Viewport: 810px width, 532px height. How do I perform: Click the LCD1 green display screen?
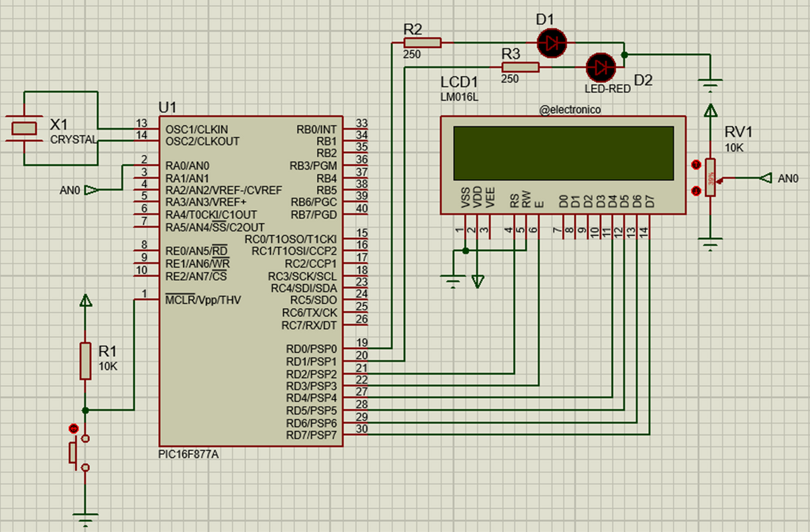tap(563, 152)
